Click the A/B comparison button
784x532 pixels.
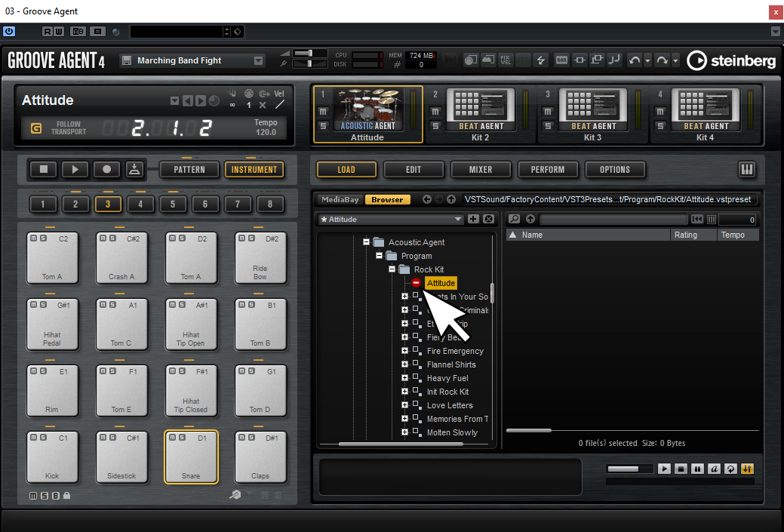click(x=78, y=32)
